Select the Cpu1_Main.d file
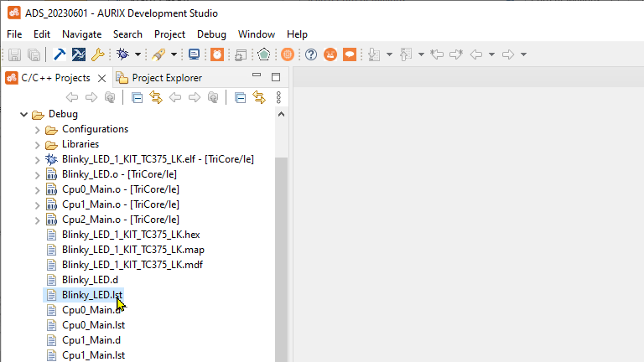Screen dimensions: 644x362 91,340
